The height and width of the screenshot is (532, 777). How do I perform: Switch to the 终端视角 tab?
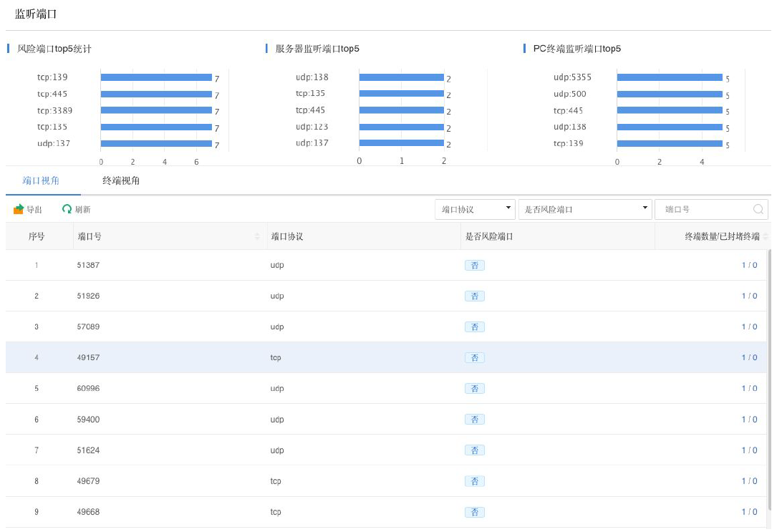pos(121,180)
